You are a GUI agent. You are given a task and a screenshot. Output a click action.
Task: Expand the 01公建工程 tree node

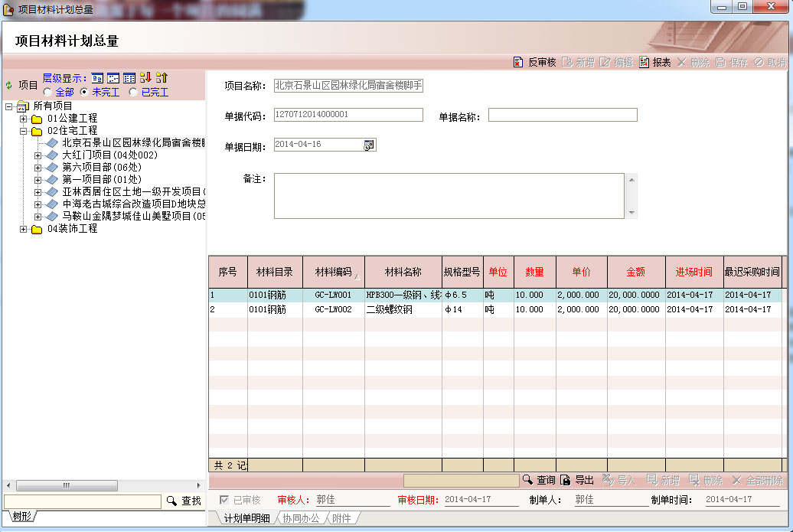point(24,119)
